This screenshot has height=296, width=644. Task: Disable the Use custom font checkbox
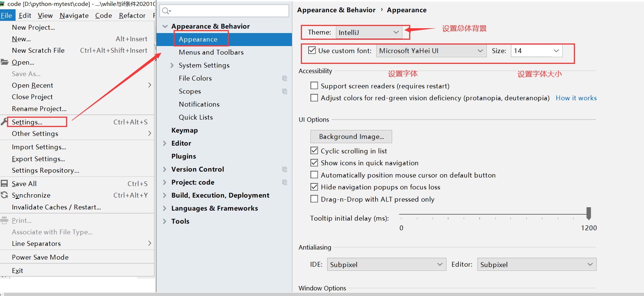[x=312, y=51]
